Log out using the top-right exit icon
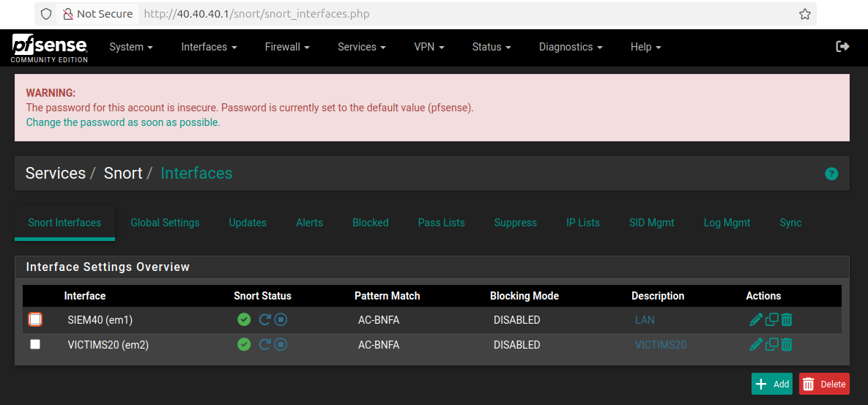 (842, 47)
